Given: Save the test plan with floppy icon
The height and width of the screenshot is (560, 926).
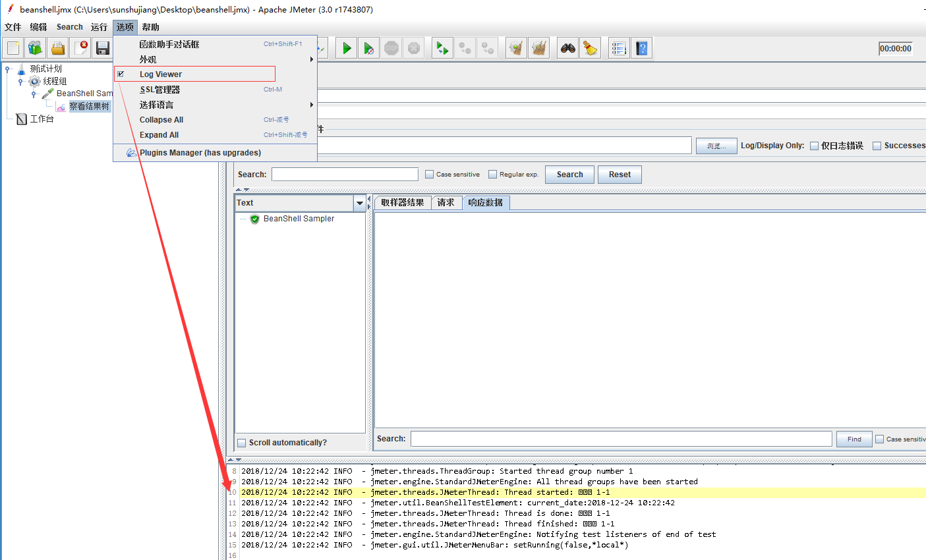Looking at the screenshot, I should [x=102, y=48].
